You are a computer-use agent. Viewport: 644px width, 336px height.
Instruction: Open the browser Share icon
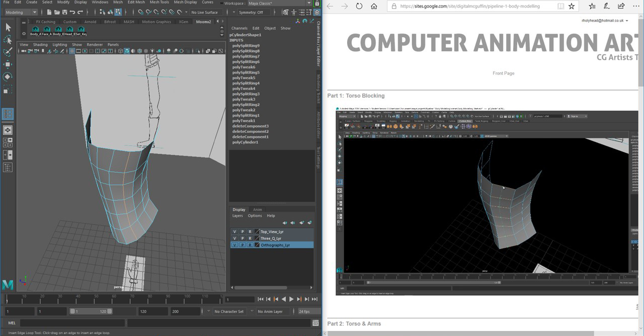coord(621,6)
